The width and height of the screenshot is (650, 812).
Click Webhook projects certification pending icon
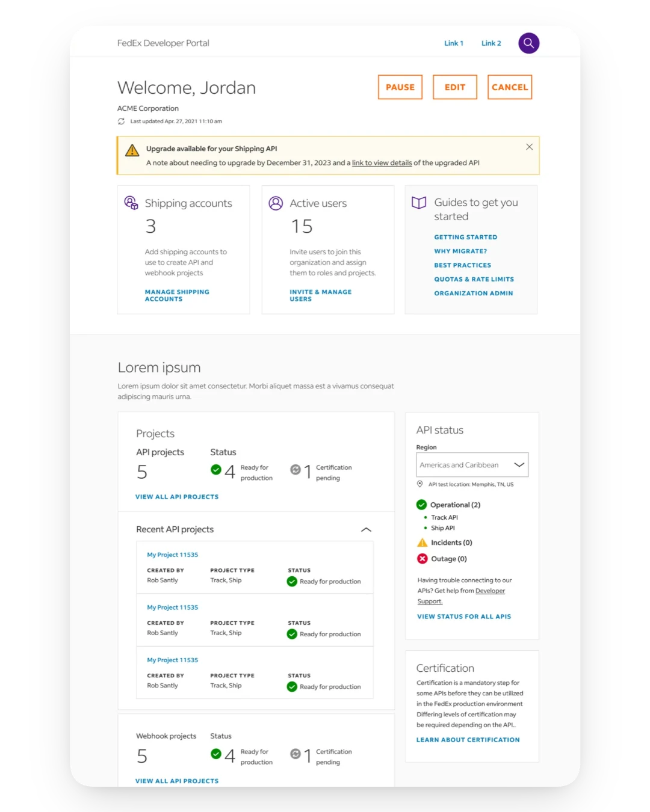pyautogui.click(x=296, y=754)
